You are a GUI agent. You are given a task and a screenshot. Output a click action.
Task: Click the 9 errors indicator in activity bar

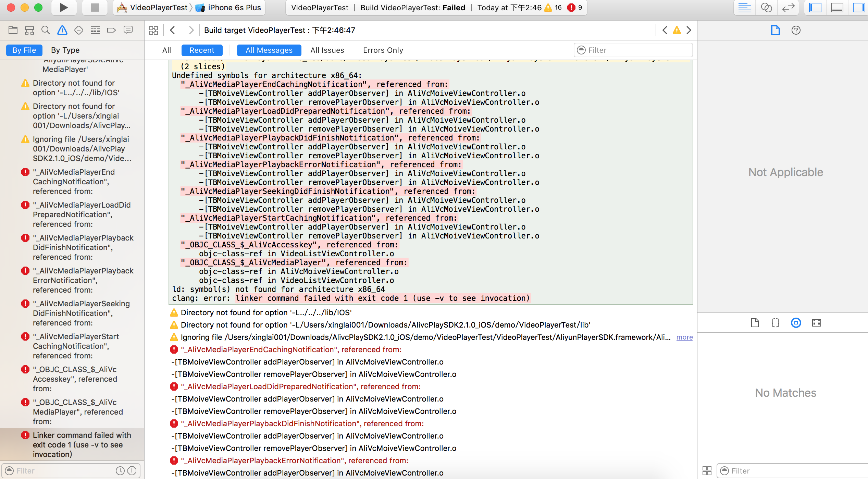tap(575, 8)
